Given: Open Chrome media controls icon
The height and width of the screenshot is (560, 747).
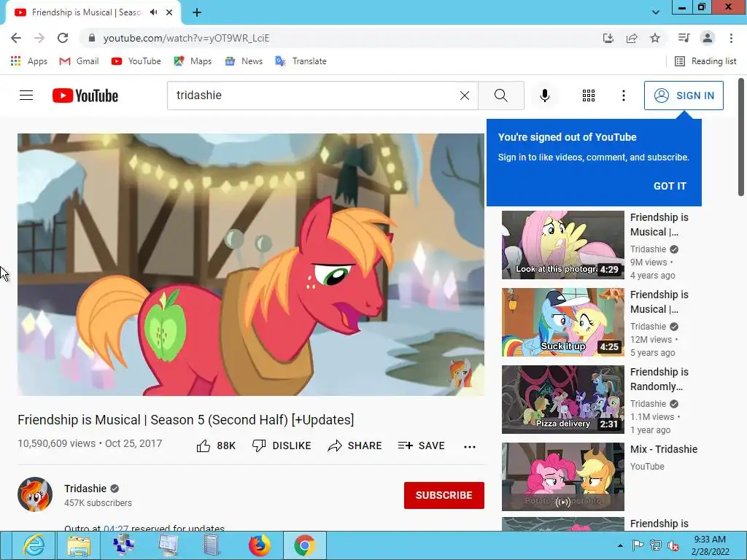Looking at the screenshot, I should (x=684, y=38).
